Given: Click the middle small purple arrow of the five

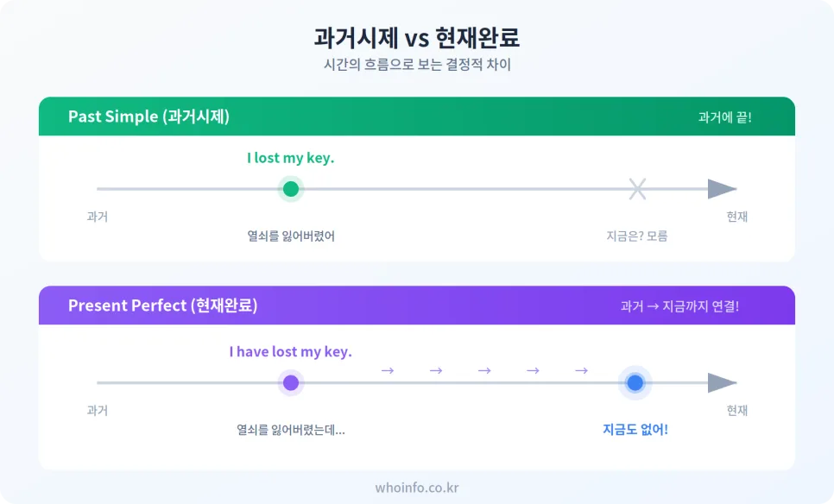Looking at the screenshot, I should coord(484,370).
